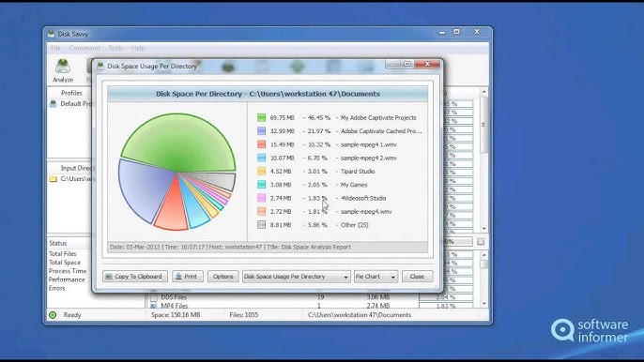Click the '69.75 MB' size value
The height and width of the screenshot is (362, 644).
(x=283, y=117)
